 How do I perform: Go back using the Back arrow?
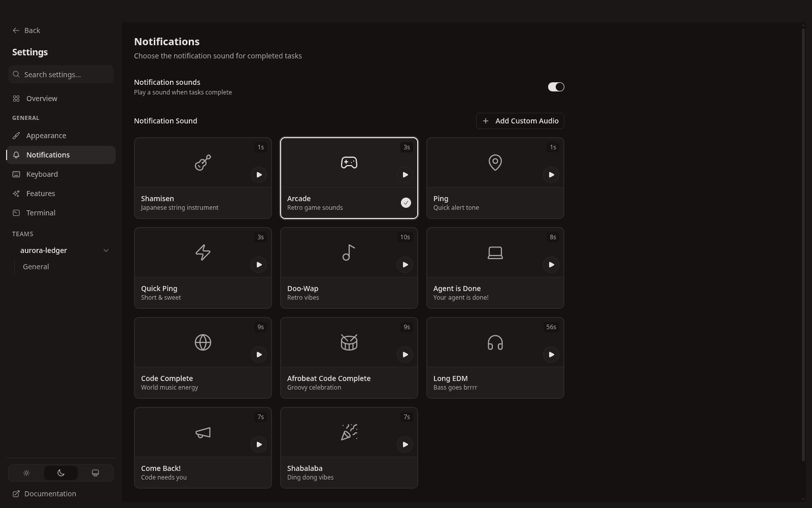[26, 30]
